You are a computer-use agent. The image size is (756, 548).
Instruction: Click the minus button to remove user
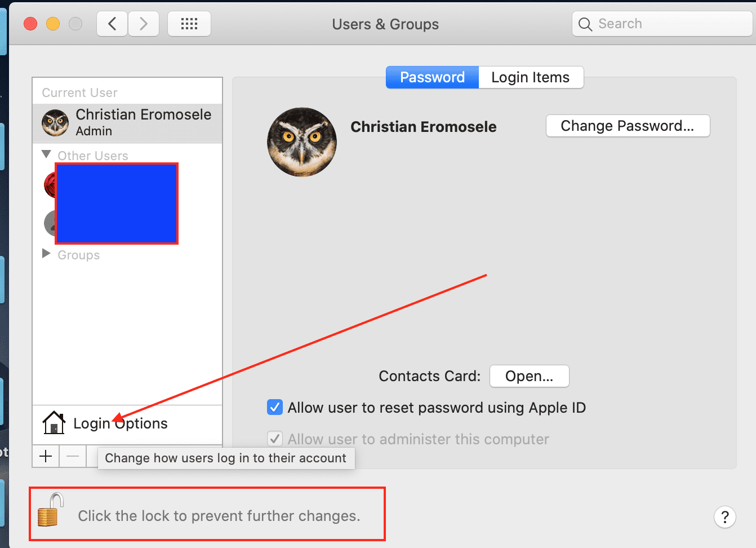click(x=73, y=456)
